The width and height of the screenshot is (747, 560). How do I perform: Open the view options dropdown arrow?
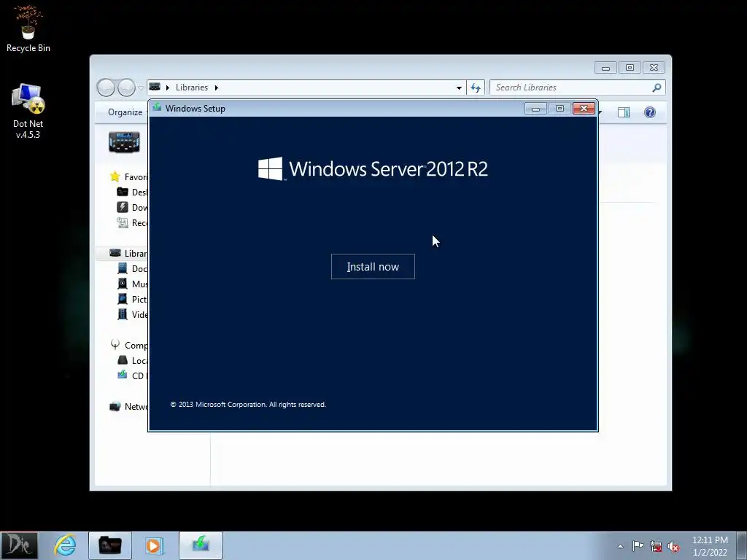coord(601,112)
